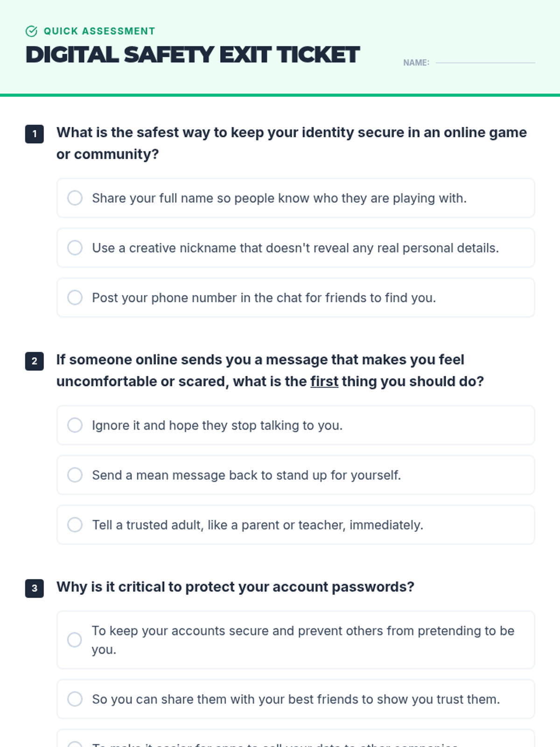The width and height of the screenshot is (560, 747).
Task: Pick 'Ignore it and hope' radio option
Action: click(75, 425)
